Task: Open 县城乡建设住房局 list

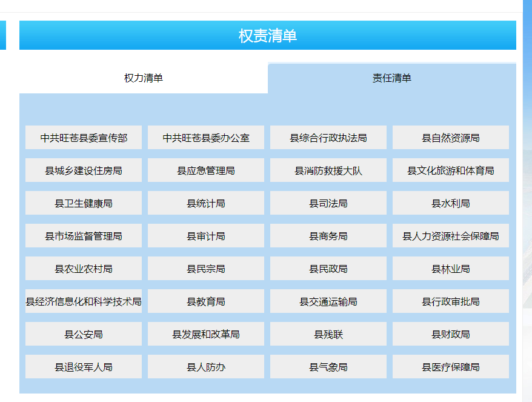Action: (84, 170)
